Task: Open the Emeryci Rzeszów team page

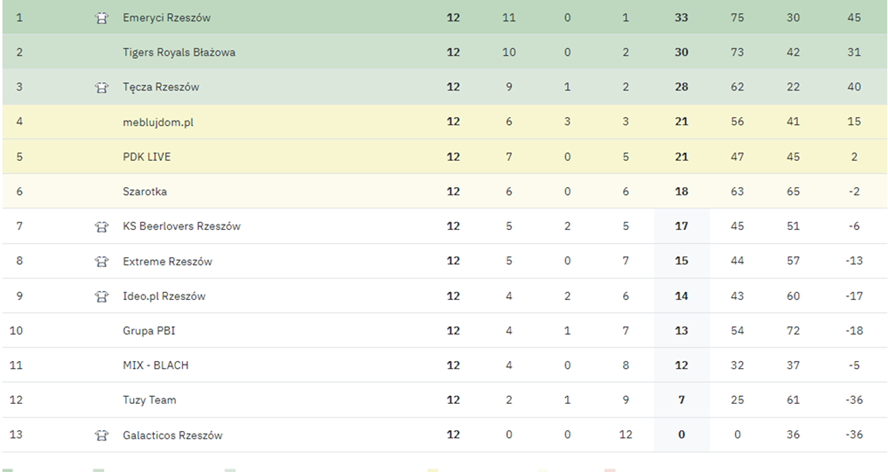Action: point(166,18)
